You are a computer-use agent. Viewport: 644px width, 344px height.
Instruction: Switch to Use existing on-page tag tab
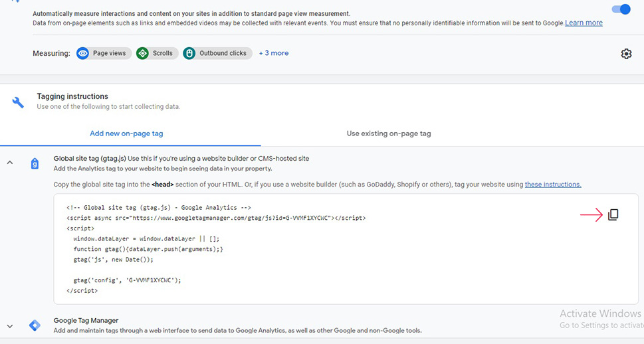point(389,133)
